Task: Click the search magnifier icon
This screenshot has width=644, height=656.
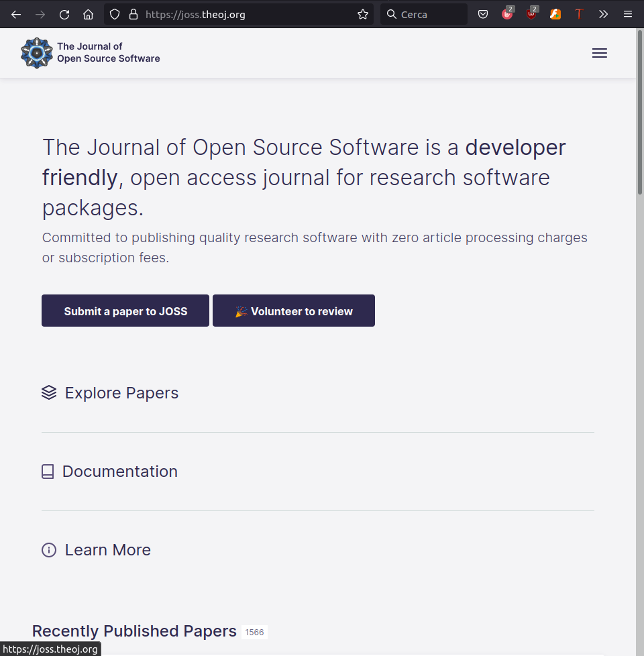Action: pyautogui.click(x=391, y=14)
